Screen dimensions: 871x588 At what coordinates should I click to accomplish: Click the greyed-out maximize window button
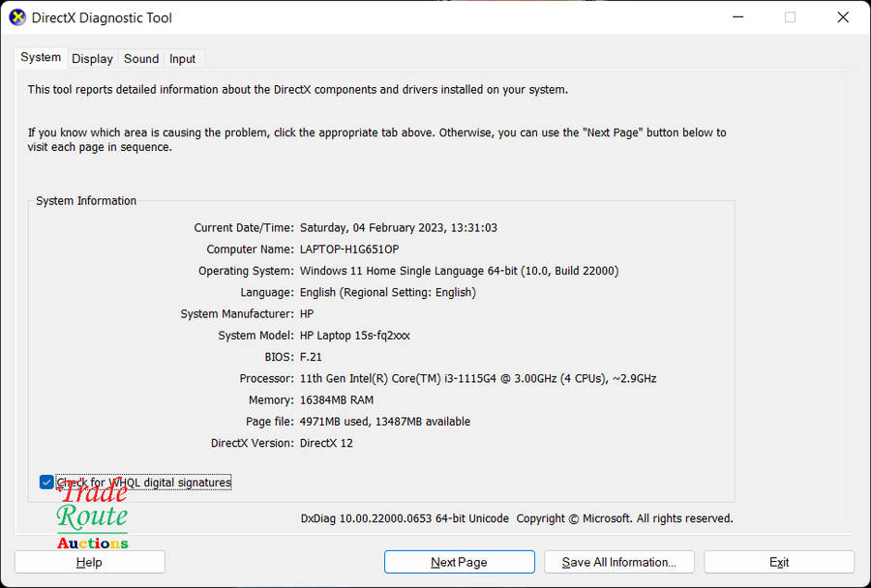[790, 17]
